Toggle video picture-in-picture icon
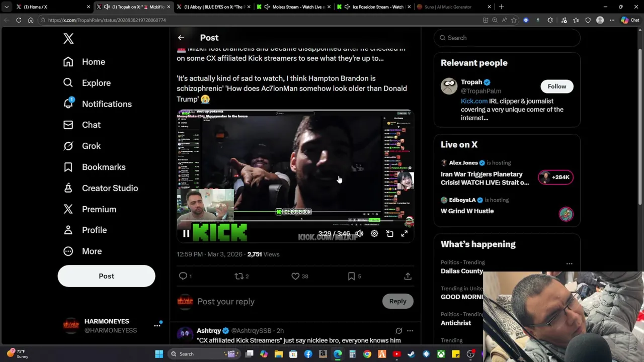Viewport: 644px width, 362px height. click(x=389, y=234)
